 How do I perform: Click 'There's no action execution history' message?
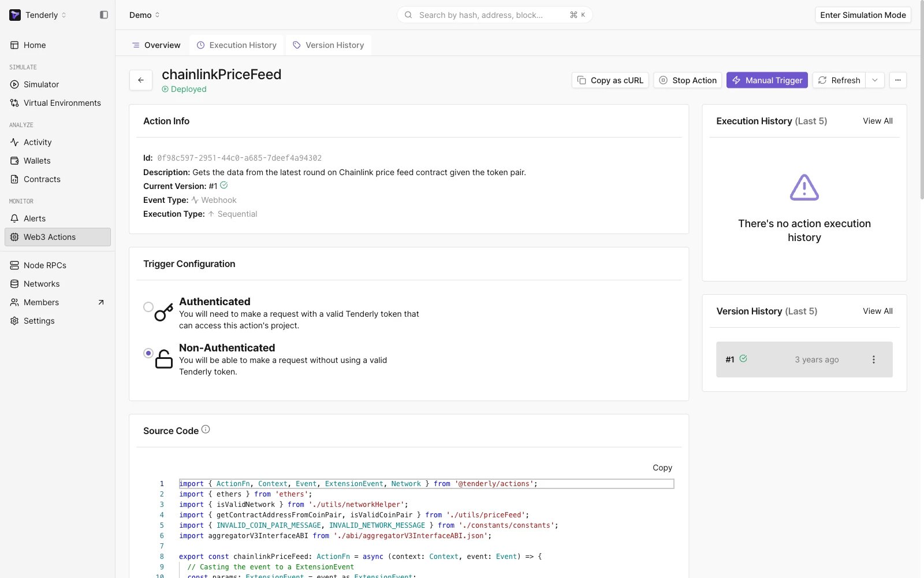pyautogui.click(x=804, y=231)
